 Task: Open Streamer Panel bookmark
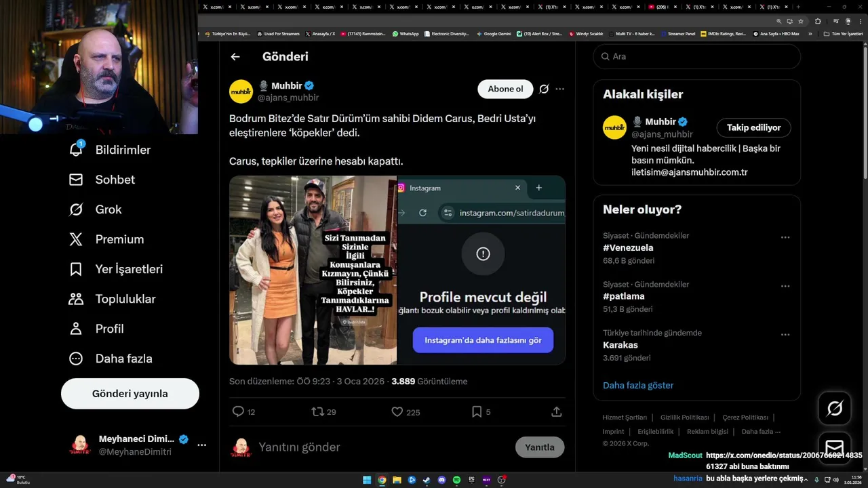point(678,33)
